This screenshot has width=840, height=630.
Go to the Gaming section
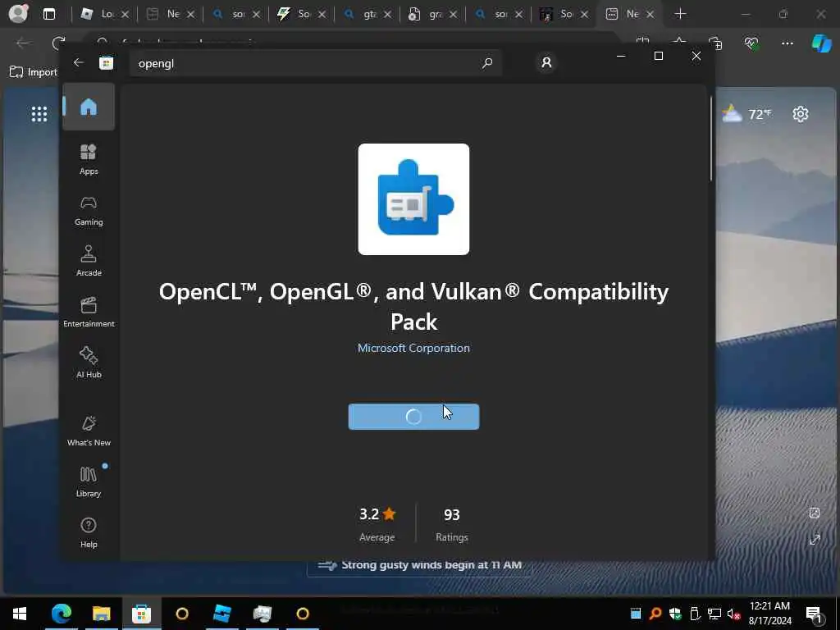89,211
